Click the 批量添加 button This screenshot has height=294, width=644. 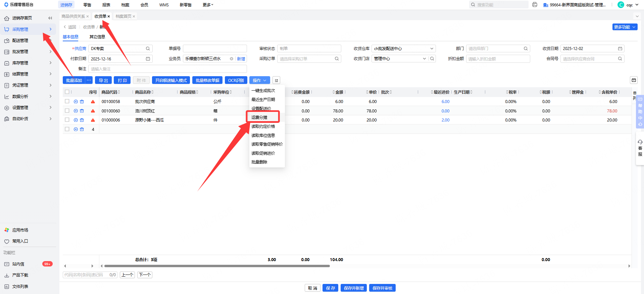click(74, 81)
